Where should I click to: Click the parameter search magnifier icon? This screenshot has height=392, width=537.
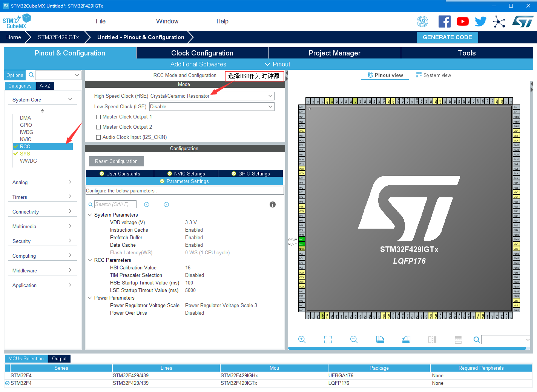91,204
